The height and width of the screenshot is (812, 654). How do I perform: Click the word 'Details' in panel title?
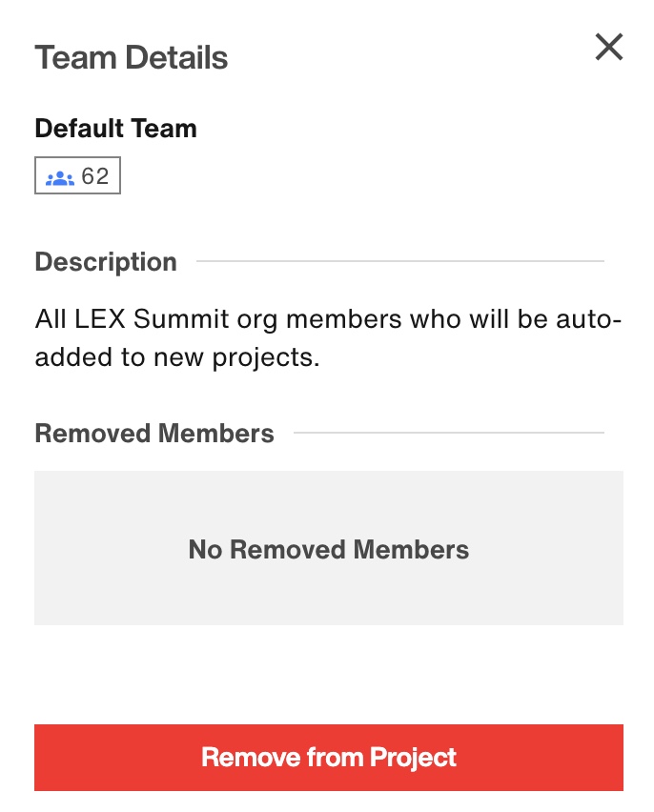tap(176, 57)
